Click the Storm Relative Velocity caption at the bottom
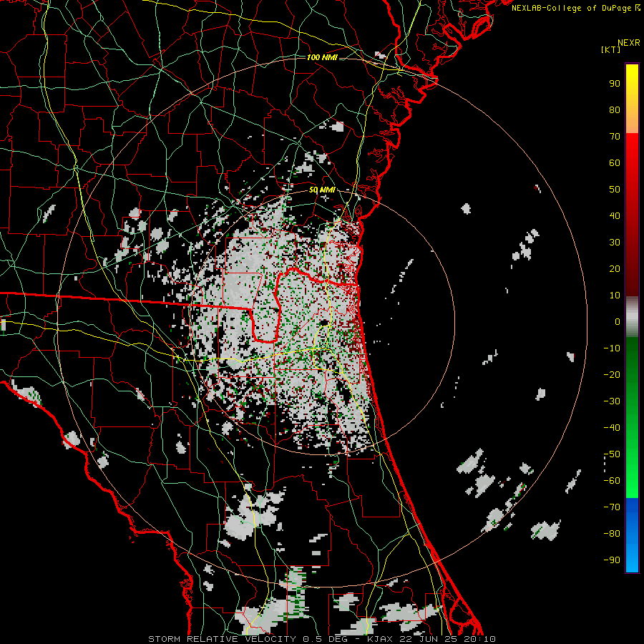 321,639
